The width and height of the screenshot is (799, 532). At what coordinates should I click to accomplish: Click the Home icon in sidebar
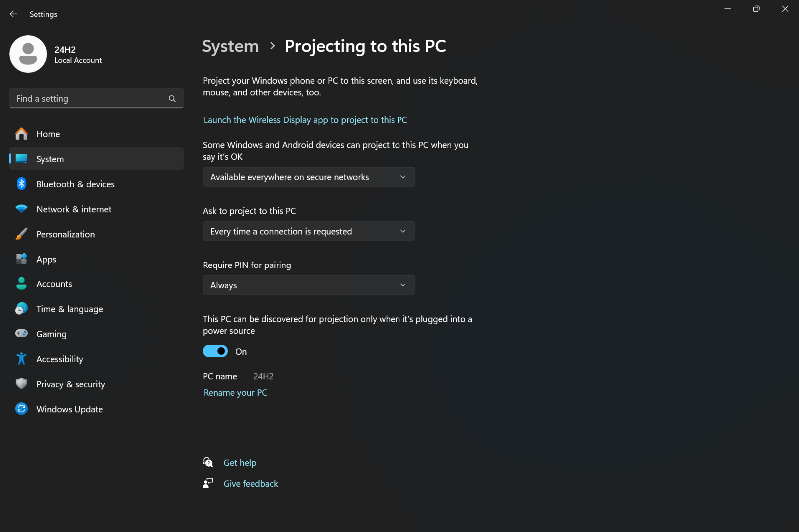pos(21,134)
